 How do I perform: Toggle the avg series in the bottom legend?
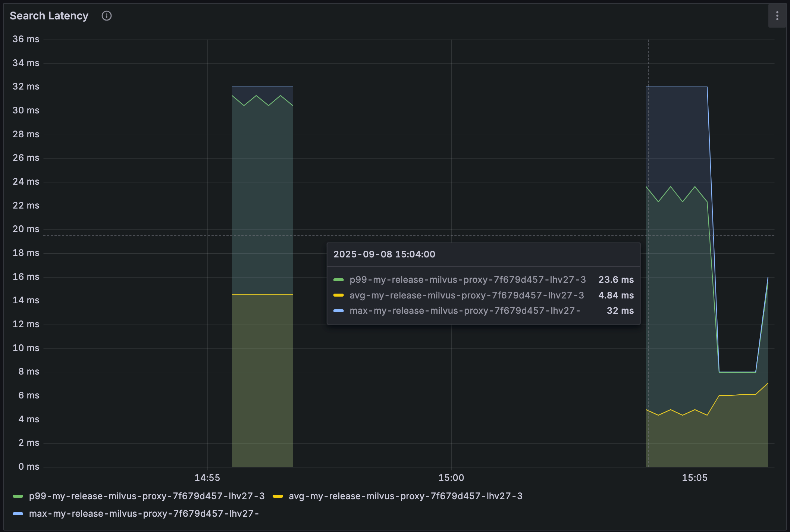coord(405,496)
